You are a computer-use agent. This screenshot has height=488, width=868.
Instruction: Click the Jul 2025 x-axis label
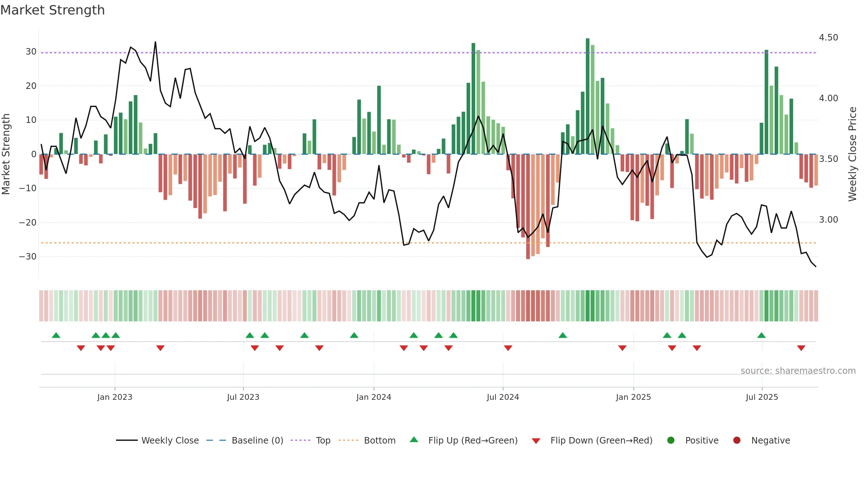762,397
